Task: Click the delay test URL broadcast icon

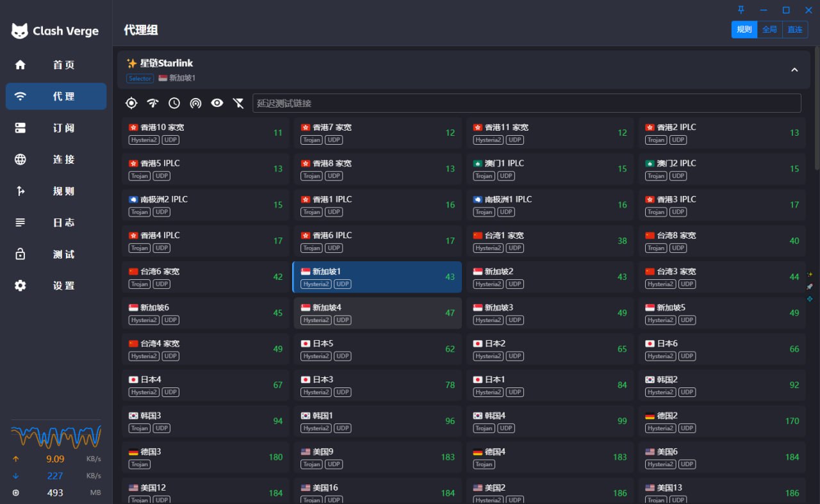Action: [x=195, y=103]
